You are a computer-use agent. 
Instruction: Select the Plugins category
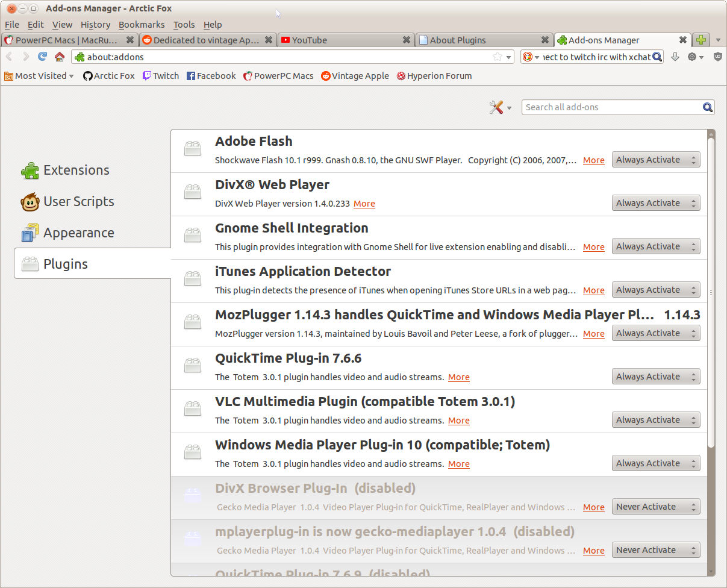[x=92, y=264]
